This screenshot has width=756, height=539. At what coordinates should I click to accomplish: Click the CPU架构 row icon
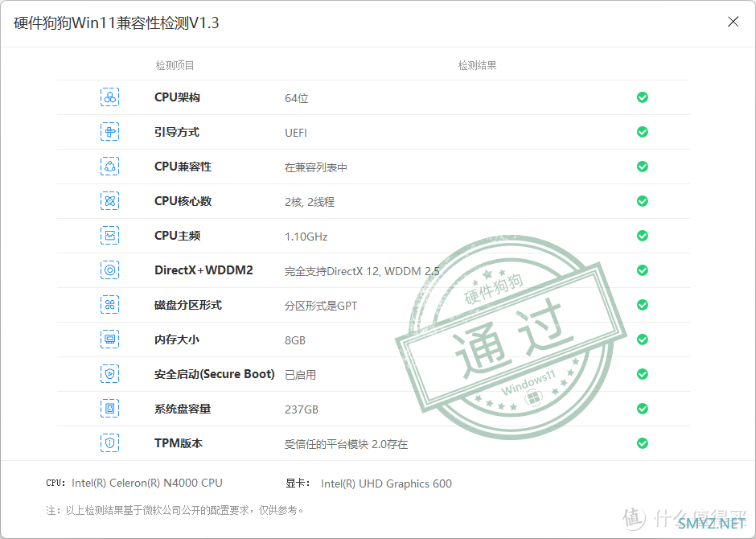[x=110, y=97]
